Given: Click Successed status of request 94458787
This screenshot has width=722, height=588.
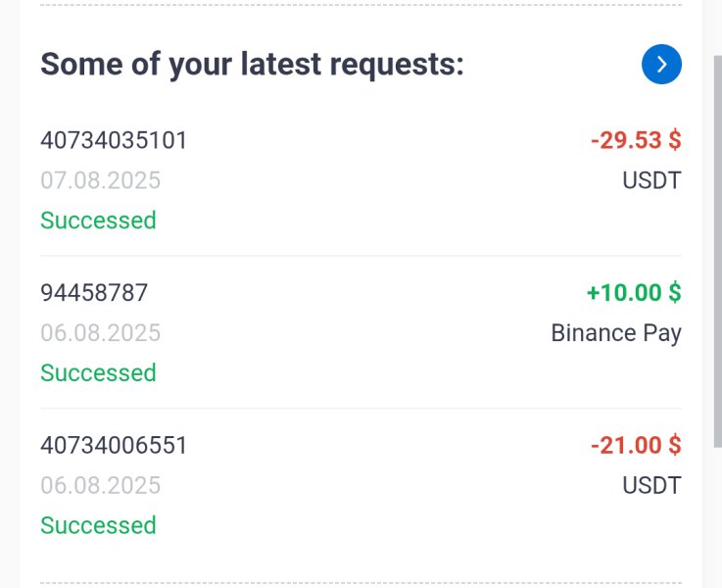Looking at the screenshot, I should coord(98,373).
